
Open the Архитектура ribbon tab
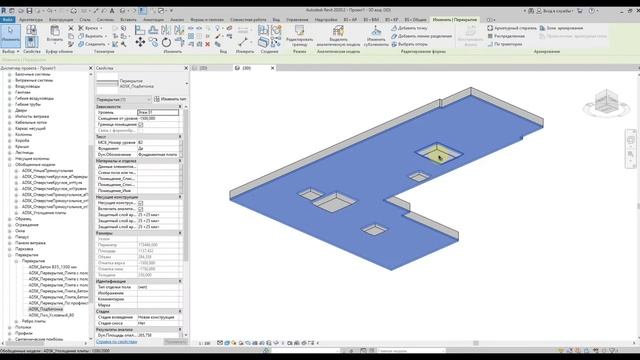(31, 20)
